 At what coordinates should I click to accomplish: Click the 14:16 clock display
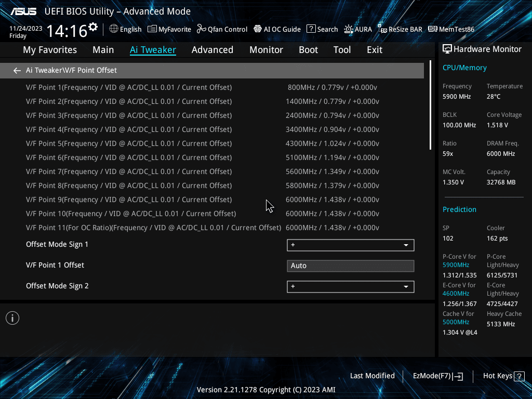[67, 31]
